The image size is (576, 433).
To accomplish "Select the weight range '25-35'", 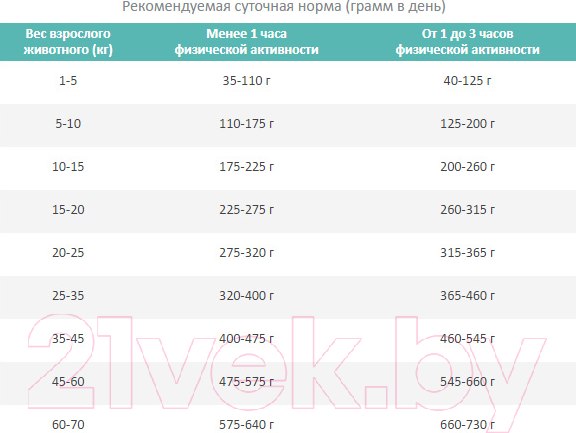I will [68, 295].
